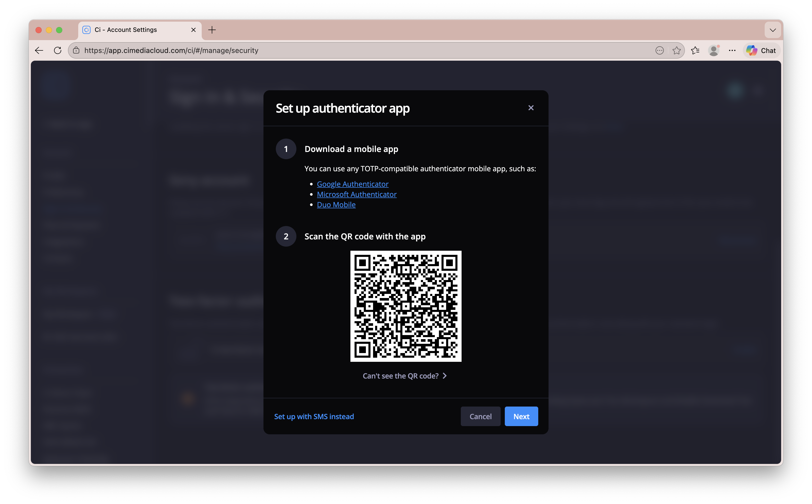The width and height of the screenshot is (812, 504).
Task: View site information lock icon
Action: pos(76,50)
